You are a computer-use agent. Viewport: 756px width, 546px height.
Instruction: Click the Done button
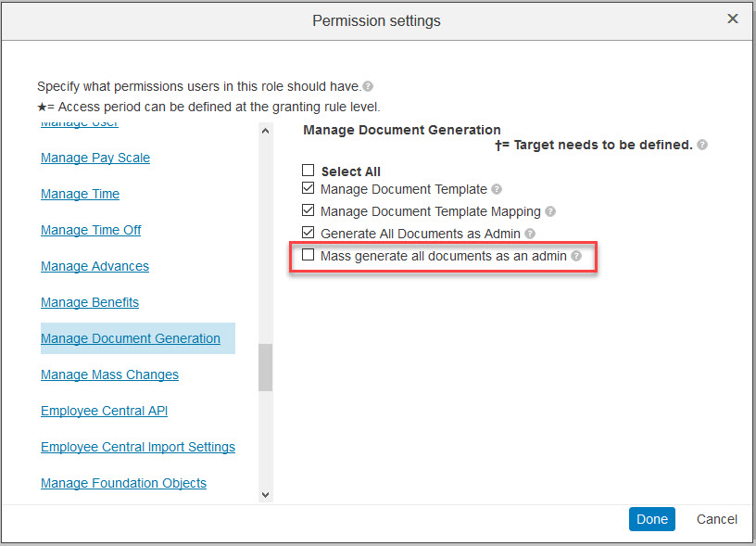pyautogui.click(x=652, y=519)
